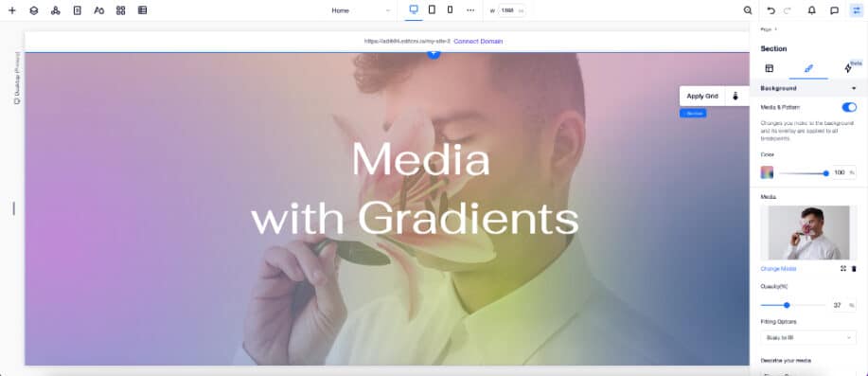Open the notifications bell
The height and width of the screenshot is (376, 868).
811,10
